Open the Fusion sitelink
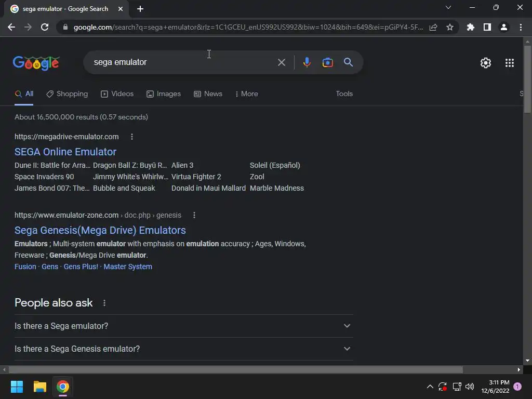 [x=25, y=267]
